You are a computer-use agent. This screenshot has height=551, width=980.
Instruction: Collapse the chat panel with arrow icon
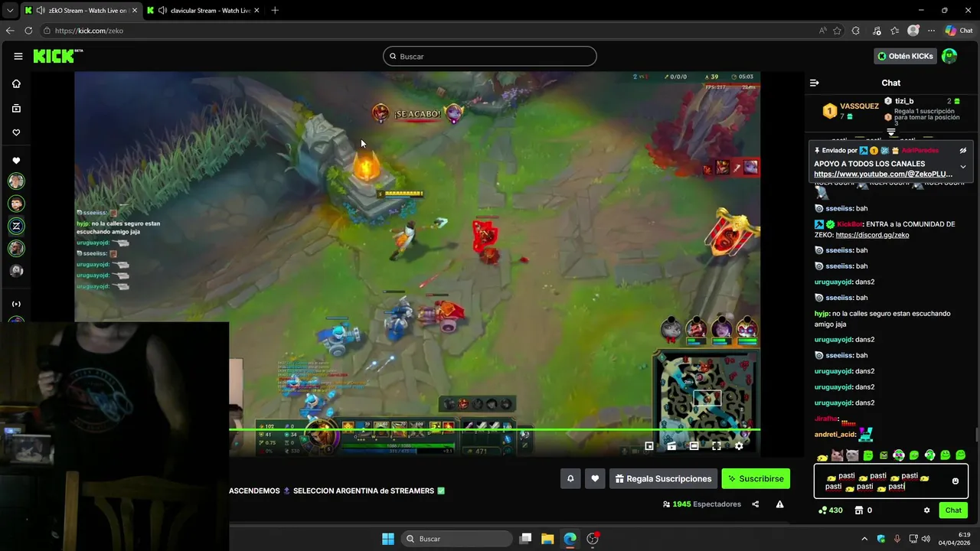click(815, 83)
